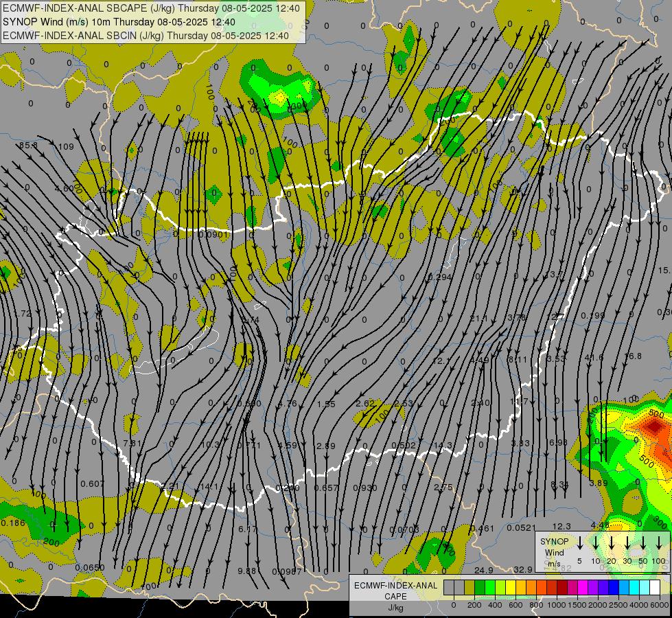Screen dimensions: 672x618
Task: Click the map value '41.6'
Action: pyautogui.click(x=594, y=357)
